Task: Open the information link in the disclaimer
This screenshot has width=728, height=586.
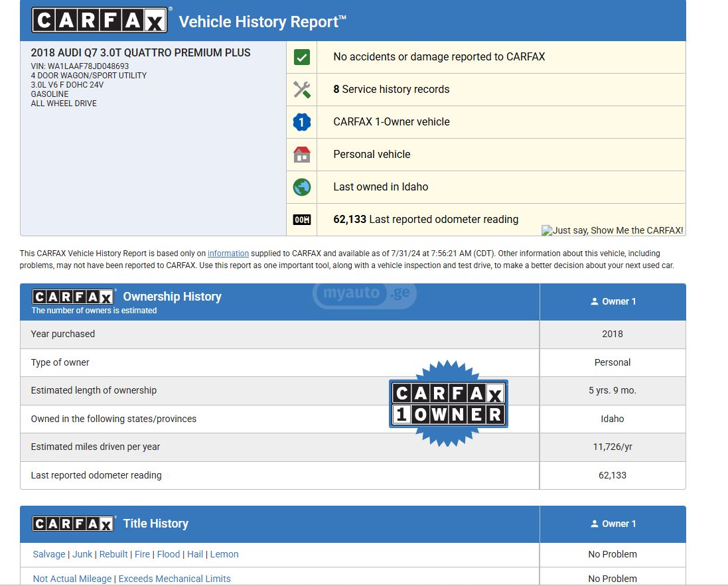Action: [228, 254]
